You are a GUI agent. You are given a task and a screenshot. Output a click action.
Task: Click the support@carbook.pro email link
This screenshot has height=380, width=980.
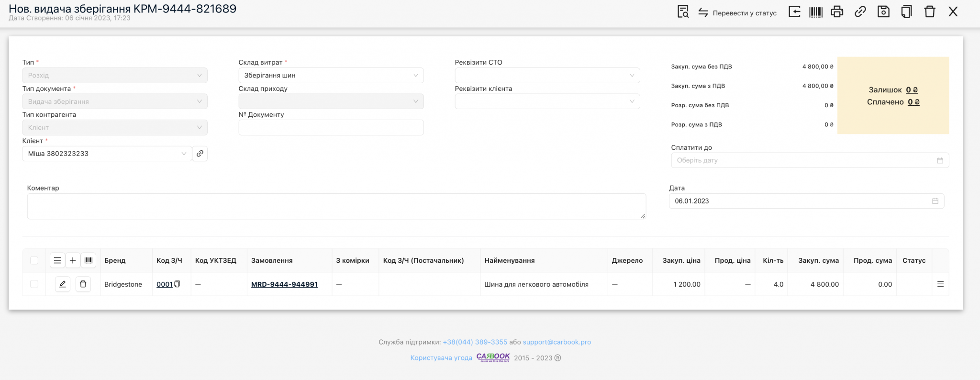coord(557,342)
